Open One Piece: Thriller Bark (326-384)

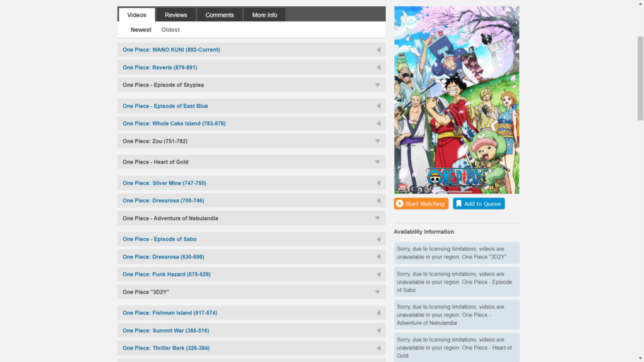166,348
